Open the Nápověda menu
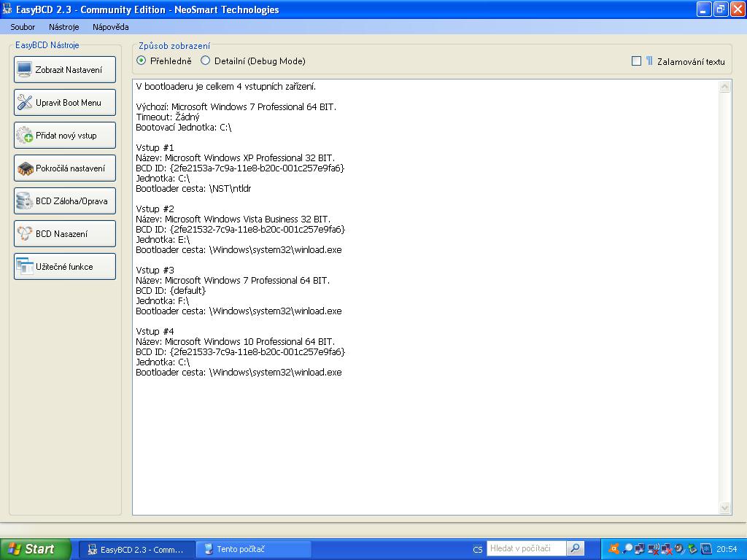The width and height of the screenshot is (747, 560). pos(111,27)
